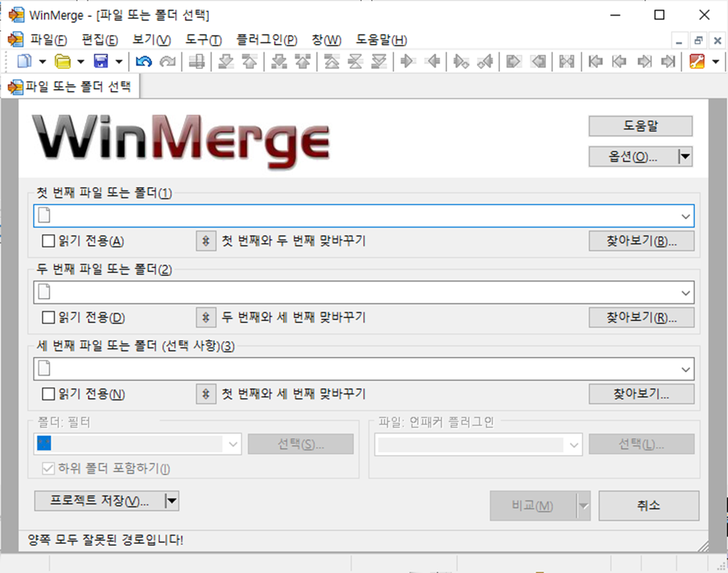
Task: Jump to Next Conflict toolbar icon
Action: pyautogui.click(x=279, y=62)
